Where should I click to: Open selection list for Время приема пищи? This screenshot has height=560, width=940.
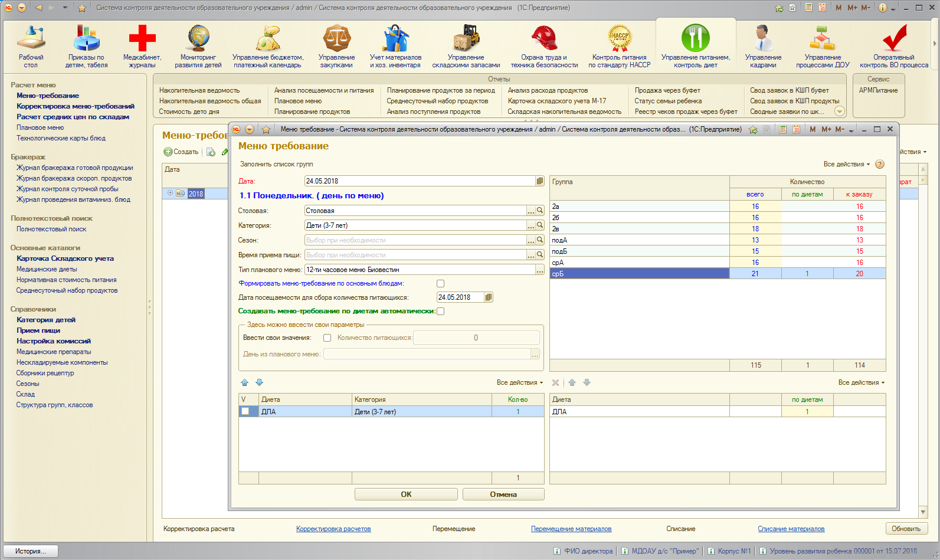[x=531, y=255]
